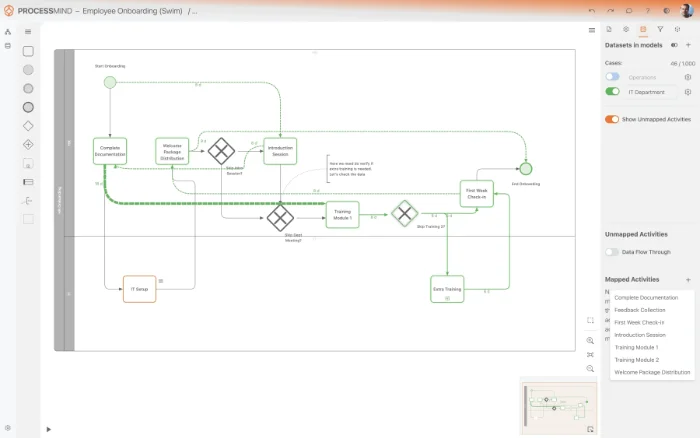Click the minimap preview thumbnail
The image size is (700, 438).
coord(555,407)
